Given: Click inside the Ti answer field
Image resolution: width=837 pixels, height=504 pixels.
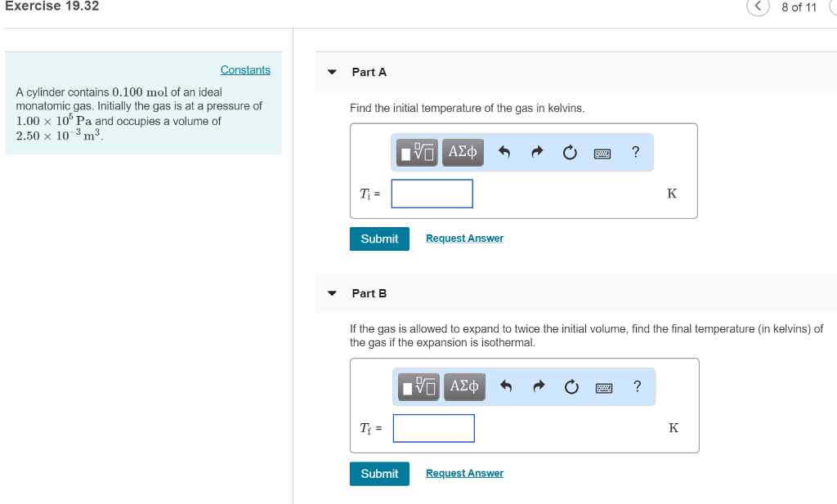Looking at the screenshot, I should tap(432, 193).
